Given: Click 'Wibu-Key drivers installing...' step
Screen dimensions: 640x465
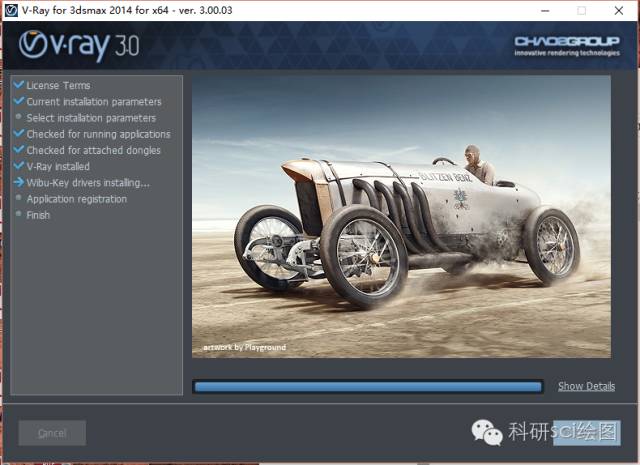Looking at the screenshot, I should 88,182.
